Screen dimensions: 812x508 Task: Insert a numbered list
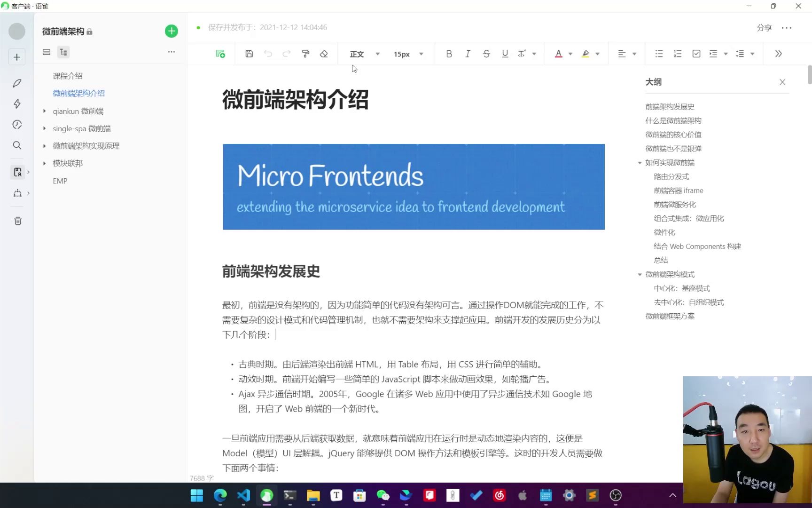coord(678,54)
